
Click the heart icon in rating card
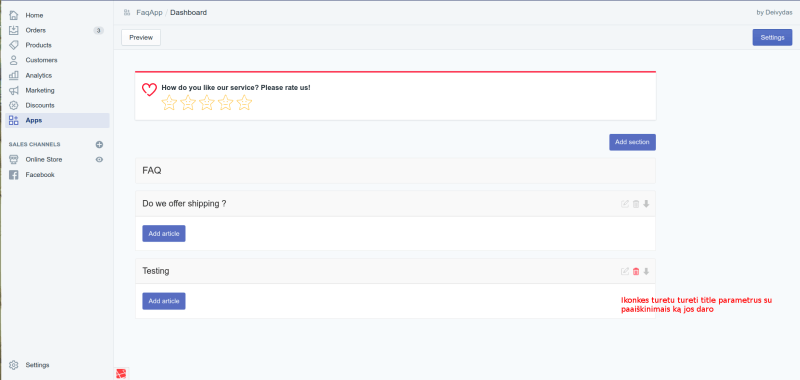(149, 90)
